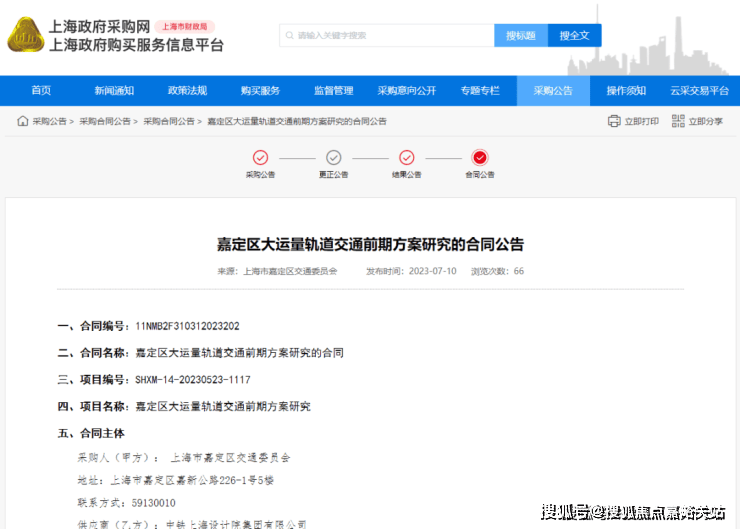The height and width of the screenshot is (529, 740).
Task: Switch to 监督管理 navigation tab
Action: pyautogui.click(x=333, y=90)
